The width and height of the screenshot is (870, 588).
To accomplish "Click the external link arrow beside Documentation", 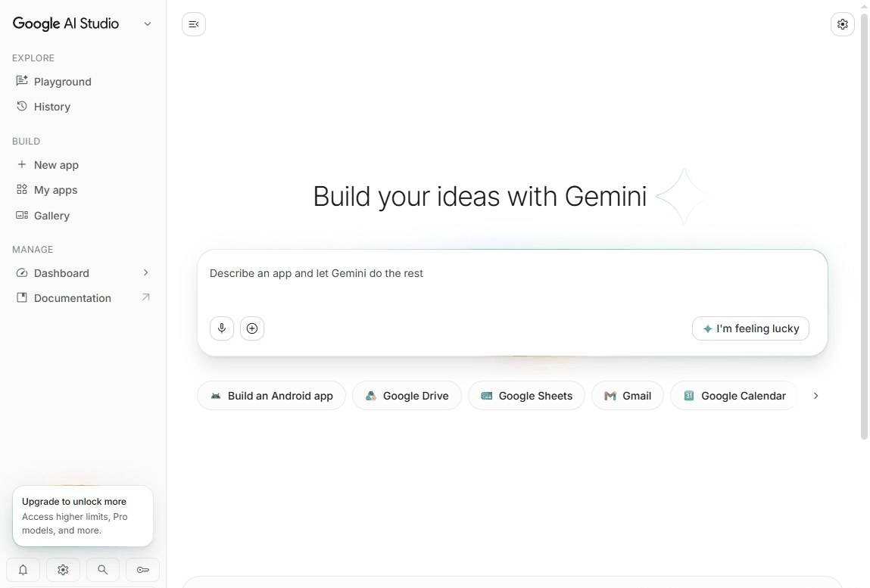I will (146, 297).
